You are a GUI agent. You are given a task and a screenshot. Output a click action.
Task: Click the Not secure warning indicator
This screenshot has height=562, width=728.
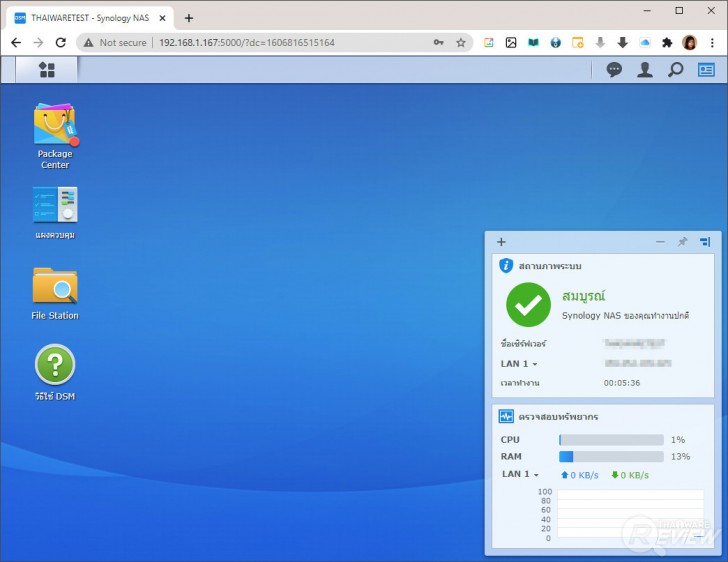coord(115,43)
